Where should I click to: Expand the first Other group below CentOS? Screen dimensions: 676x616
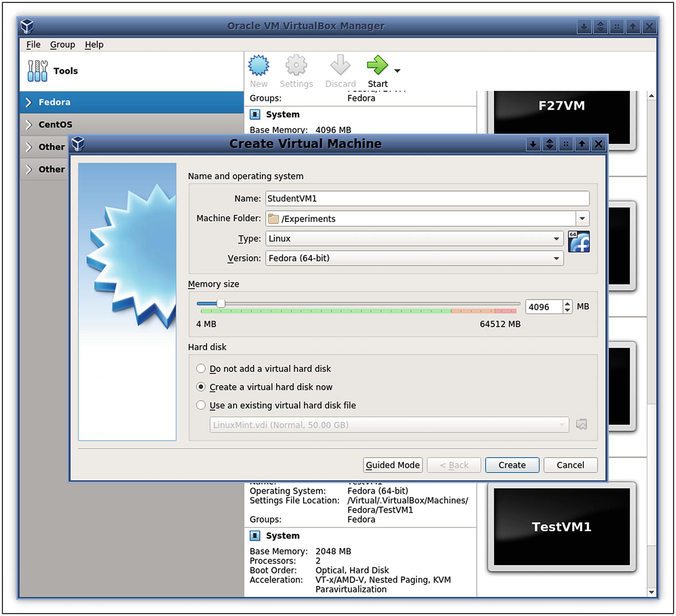tap(29, 147)
